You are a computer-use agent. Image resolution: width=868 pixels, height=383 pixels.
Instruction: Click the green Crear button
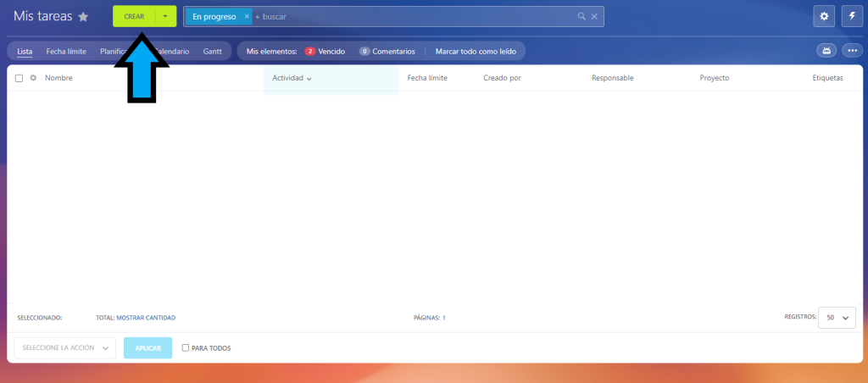[134, 16]
